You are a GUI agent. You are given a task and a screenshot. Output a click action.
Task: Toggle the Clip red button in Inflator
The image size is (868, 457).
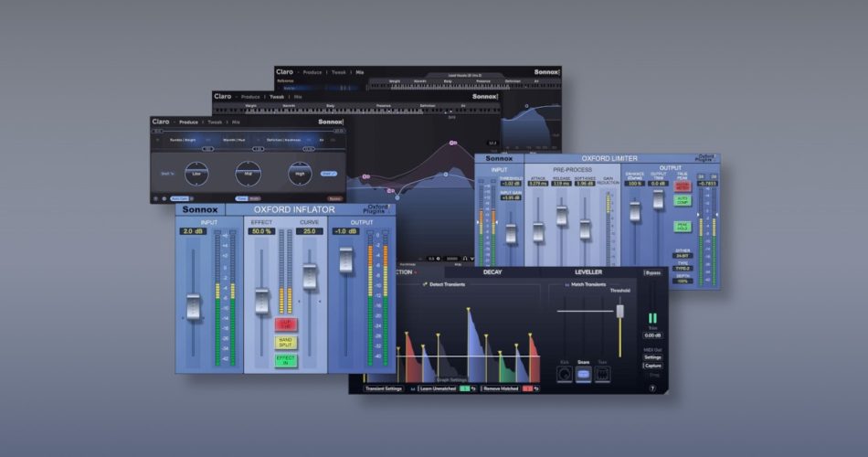tap(286, 324)
